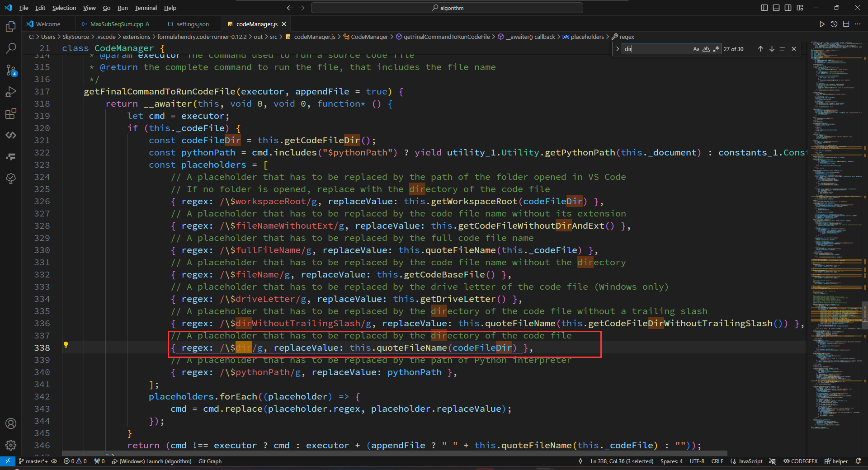Open Source Control view with 4 changes

click(x=11, y=70)
